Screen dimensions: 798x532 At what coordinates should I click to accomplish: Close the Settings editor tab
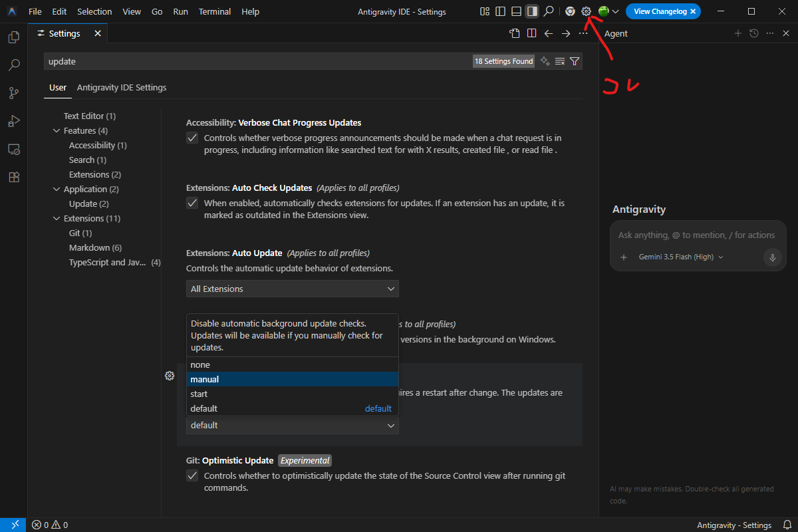(x=98, y=33)
